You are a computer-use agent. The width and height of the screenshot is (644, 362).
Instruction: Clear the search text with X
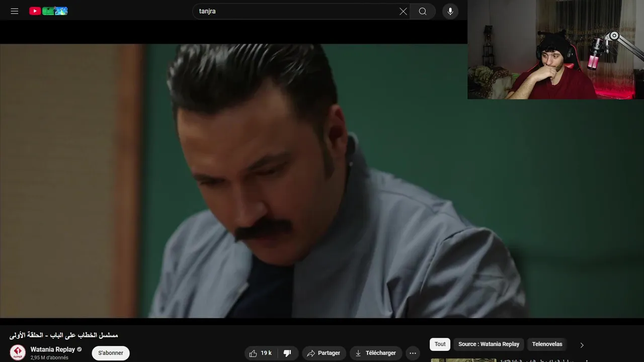pyautogui.click(x=403, y=11)
